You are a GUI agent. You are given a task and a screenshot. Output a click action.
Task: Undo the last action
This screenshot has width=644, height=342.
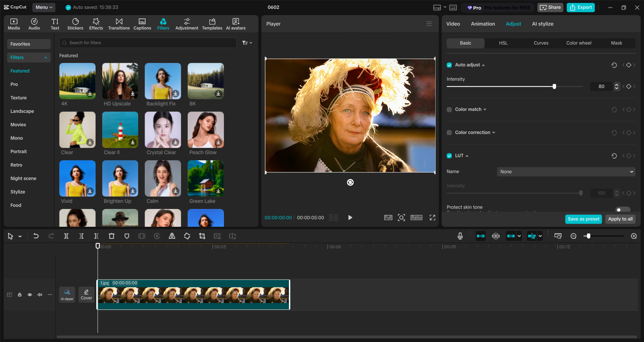(x=36, y=236)
